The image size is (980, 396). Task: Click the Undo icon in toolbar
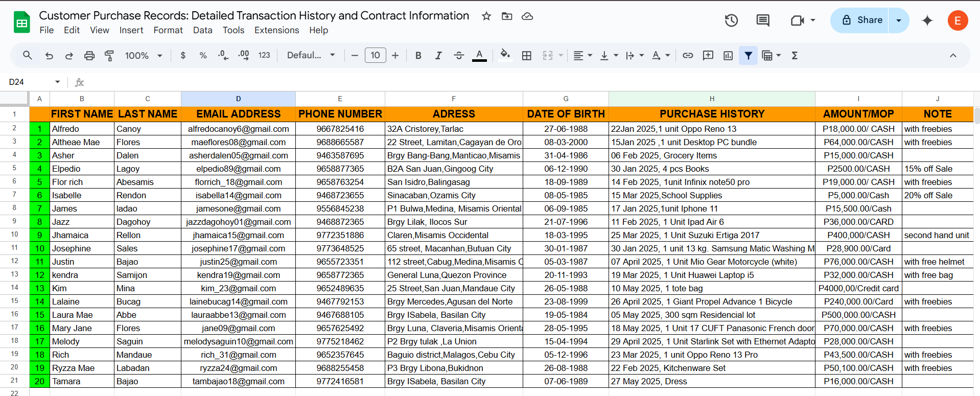[49, 56]
